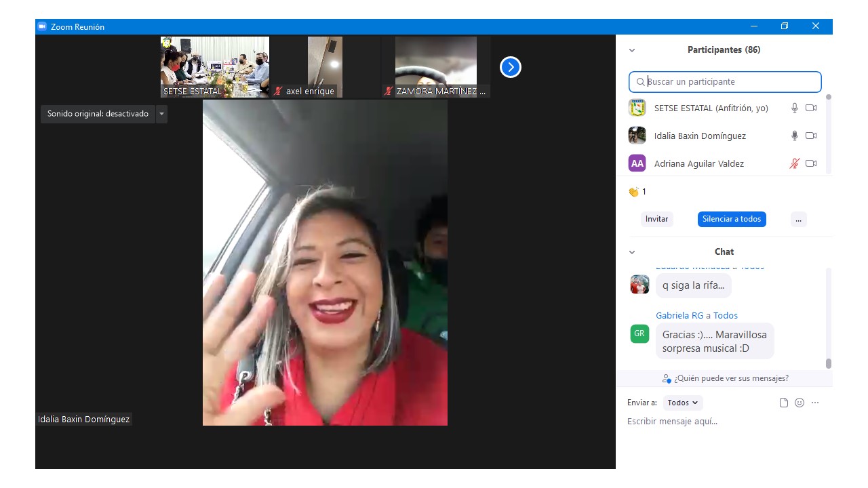Toggle Adriana Aguilar Valdez's camera icon
Screen dimensions: 868x488
click(x=811, y=163)
